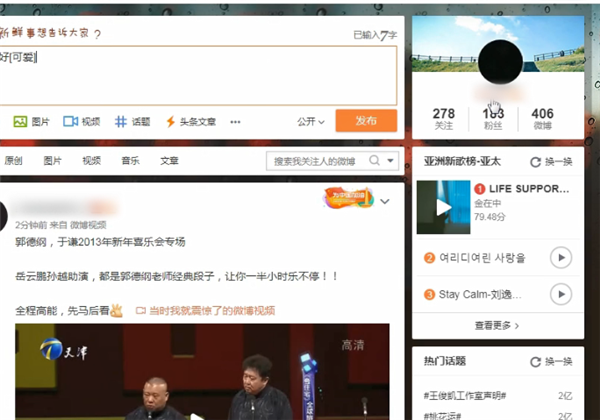This screenshot has width=600, height=420.
Task: Click the 视频 video camera icon
Action: pyautogui.click(x=70, y=122)
